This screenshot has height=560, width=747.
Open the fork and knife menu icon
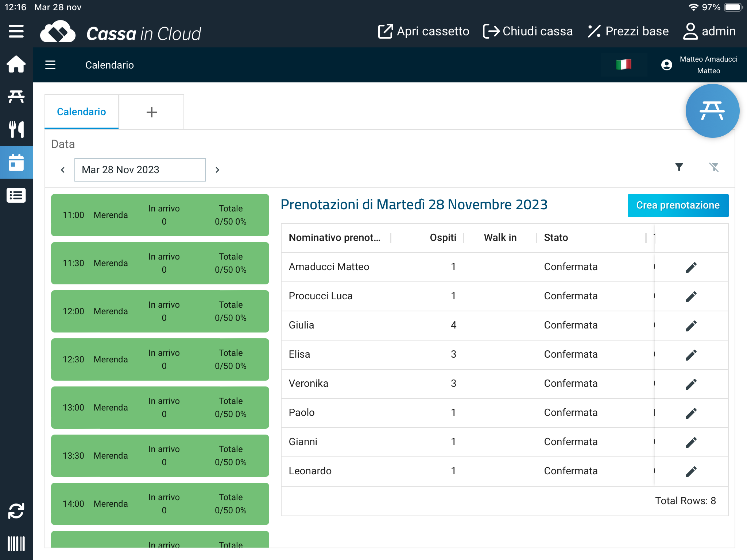coord(16,129)
